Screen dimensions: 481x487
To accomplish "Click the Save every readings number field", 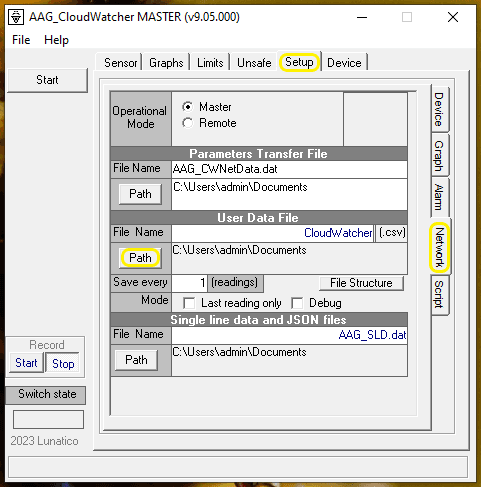I will [189, 283].
